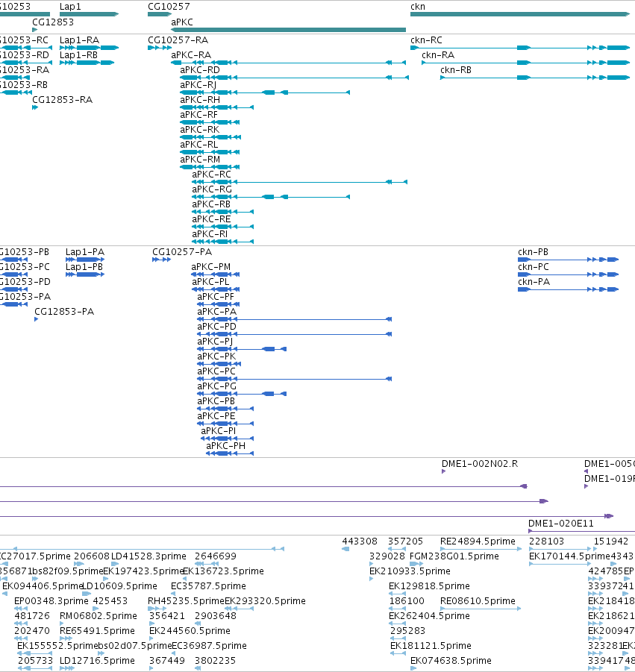Select the ckn-PB protein label
Image resolution: width=635 pixels, height=672 pixels.
click(x=533, y=252)
